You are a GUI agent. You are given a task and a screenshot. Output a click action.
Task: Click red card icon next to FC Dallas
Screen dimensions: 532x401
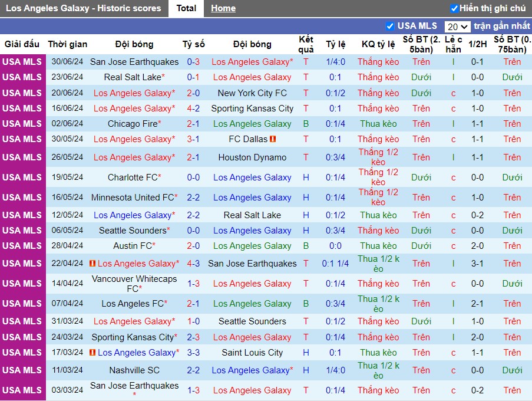coord(272,139)
